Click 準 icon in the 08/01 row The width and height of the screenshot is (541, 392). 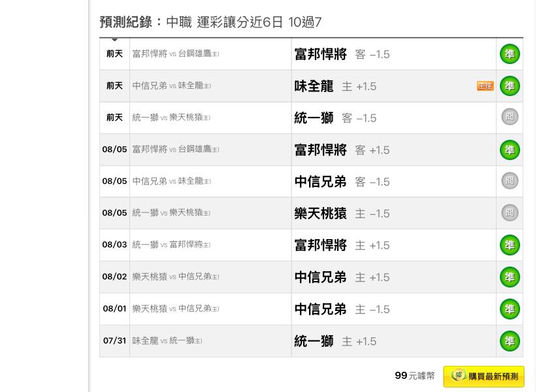point(510,309)
